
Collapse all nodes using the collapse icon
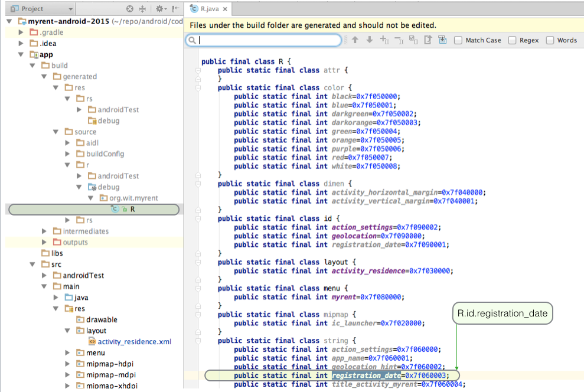click(142, 8)
